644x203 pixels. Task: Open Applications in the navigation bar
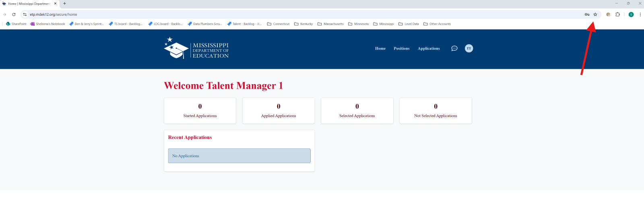click(x=429, y=48)
